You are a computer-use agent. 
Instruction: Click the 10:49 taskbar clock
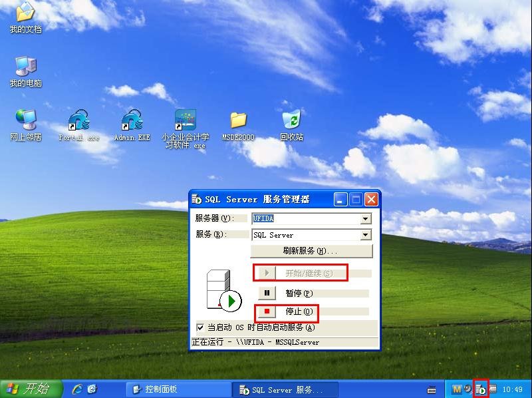pyautogui.click(x=512, y=389)
